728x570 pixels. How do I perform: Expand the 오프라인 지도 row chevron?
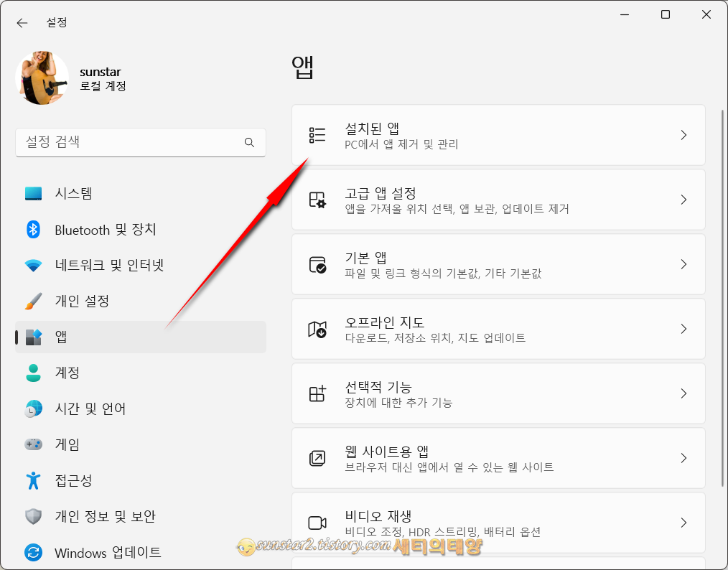point(683,329)
